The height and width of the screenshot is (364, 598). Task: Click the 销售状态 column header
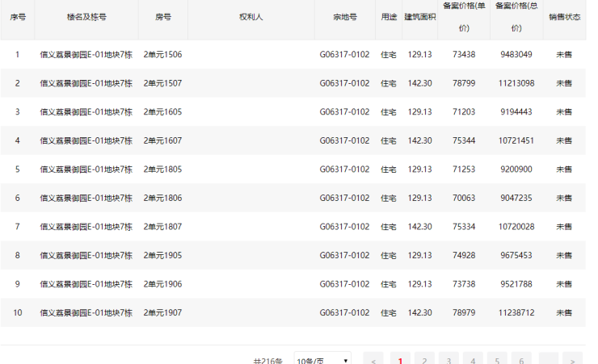(x=564, y=17)
